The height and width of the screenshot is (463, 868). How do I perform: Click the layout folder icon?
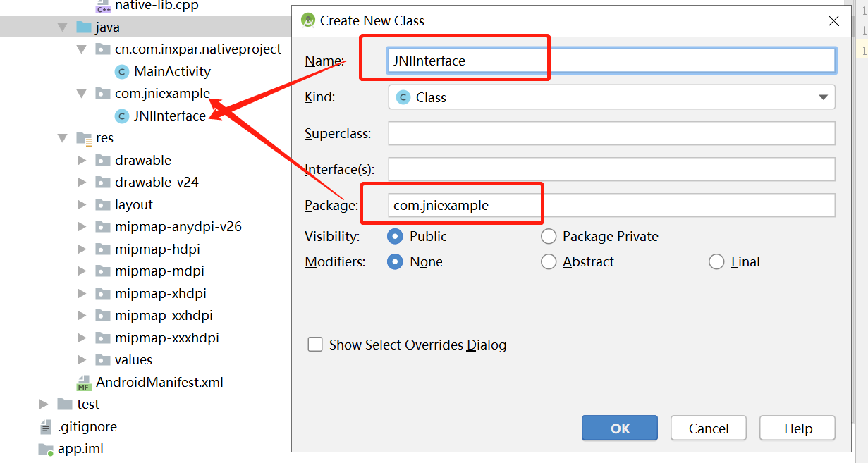coord(102,204)
